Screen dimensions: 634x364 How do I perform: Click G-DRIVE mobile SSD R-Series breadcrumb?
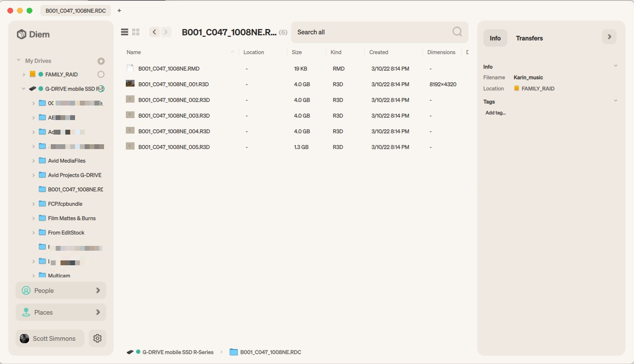(178, 352)
